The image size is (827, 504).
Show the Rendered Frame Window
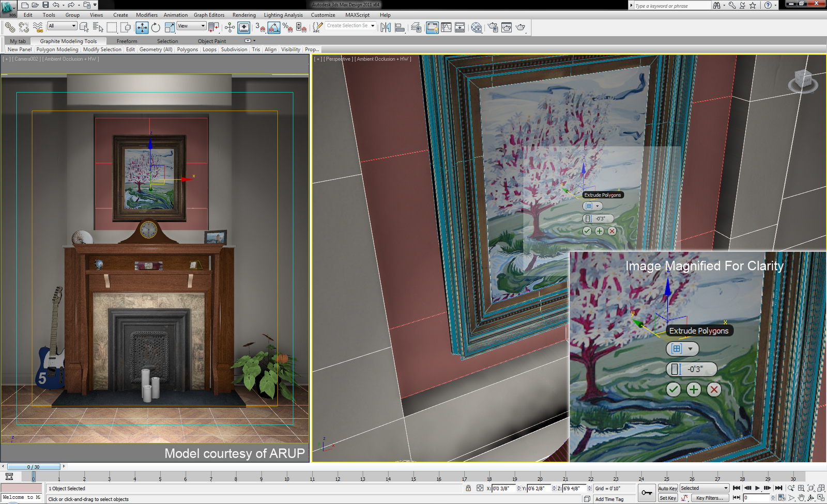tap(507, 27)
